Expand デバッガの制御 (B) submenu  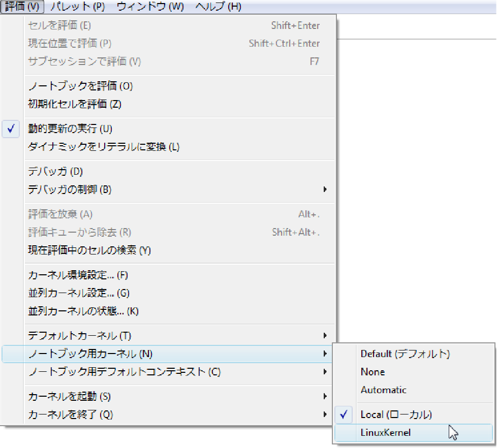point(168,190)
